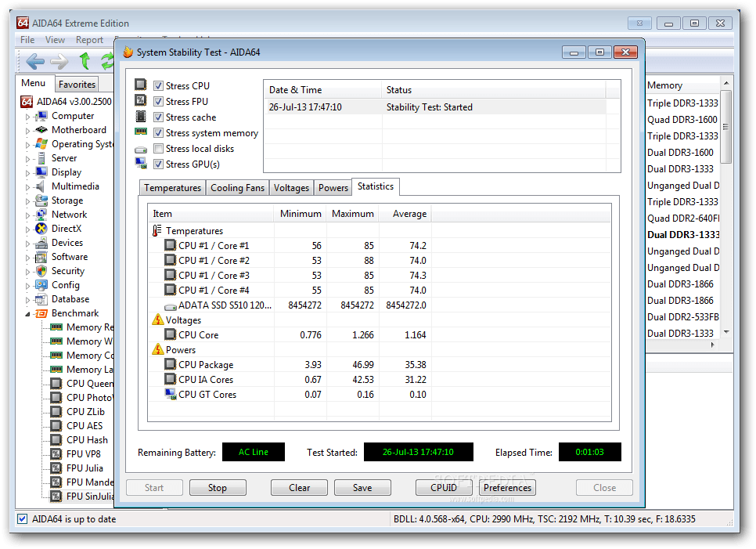Click the Storage icon in the tree

[x=41, y=200]
